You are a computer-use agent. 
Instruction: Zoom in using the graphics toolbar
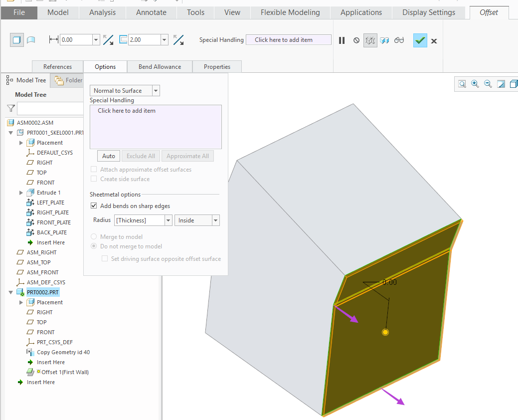point(474,84)
